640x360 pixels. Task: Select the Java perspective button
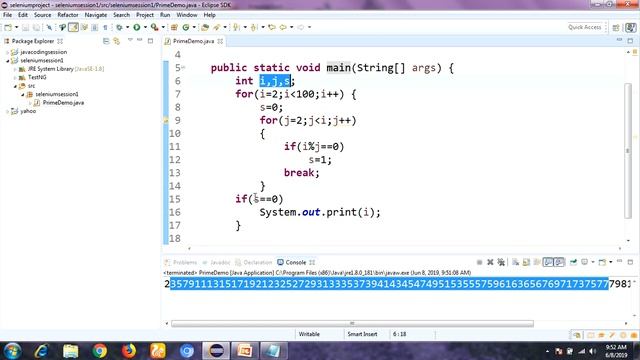[631, 27]
